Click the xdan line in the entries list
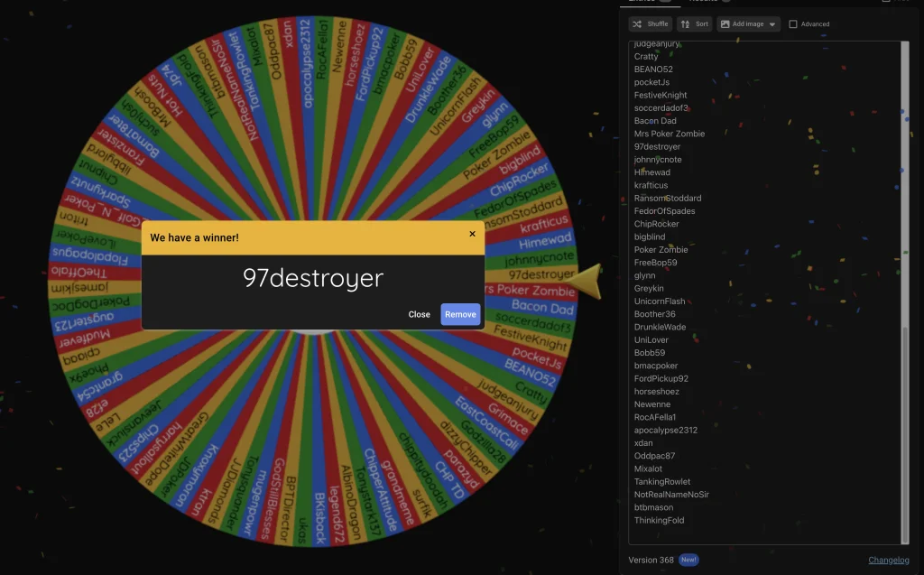924x575 pixels. pyautogui.click(x=643, y=443)
